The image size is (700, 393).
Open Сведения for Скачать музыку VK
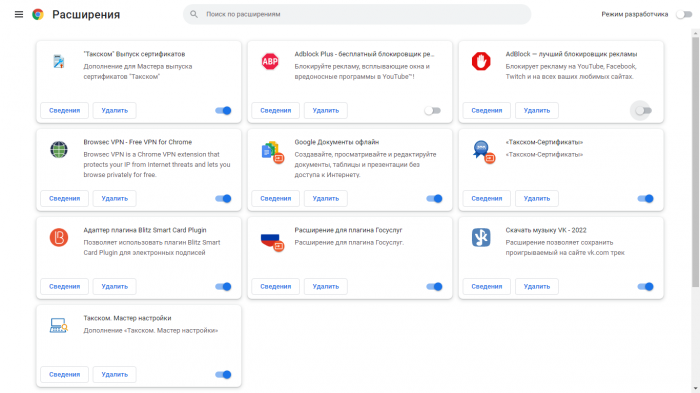point(487,286)
